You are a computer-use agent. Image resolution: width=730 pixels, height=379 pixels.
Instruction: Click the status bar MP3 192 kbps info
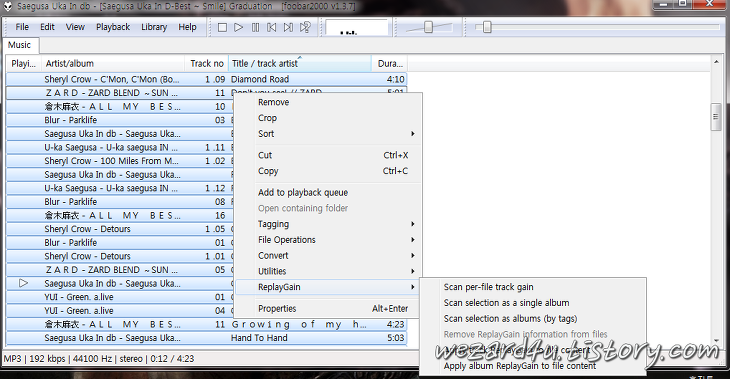coord(98,359)
